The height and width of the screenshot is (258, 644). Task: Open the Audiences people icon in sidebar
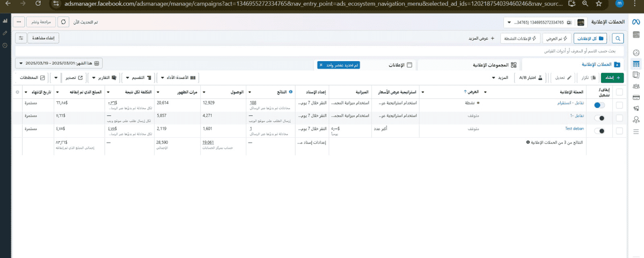pyautogui.click(x=636, y=86)
